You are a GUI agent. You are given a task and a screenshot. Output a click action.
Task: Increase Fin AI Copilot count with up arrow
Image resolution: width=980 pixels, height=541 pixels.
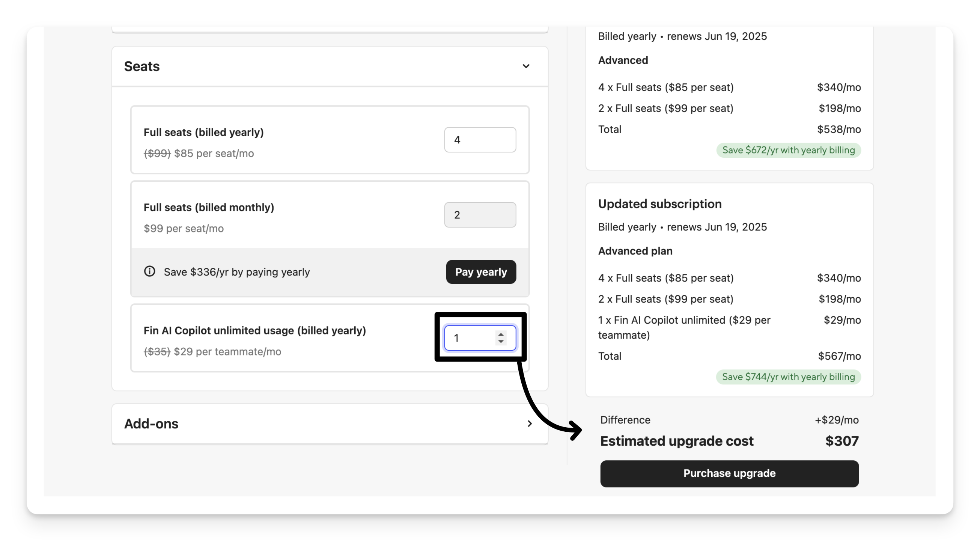coord(501,335)
